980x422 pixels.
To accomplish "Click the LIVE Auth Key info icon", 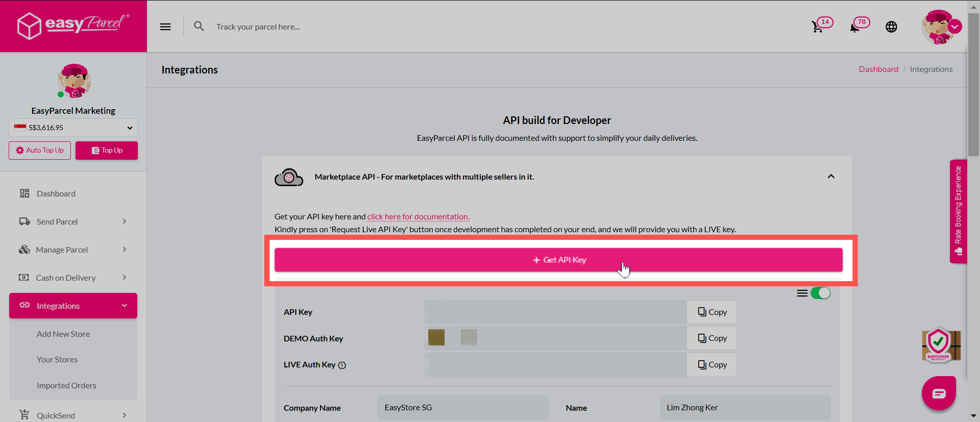I will point(342,365).
